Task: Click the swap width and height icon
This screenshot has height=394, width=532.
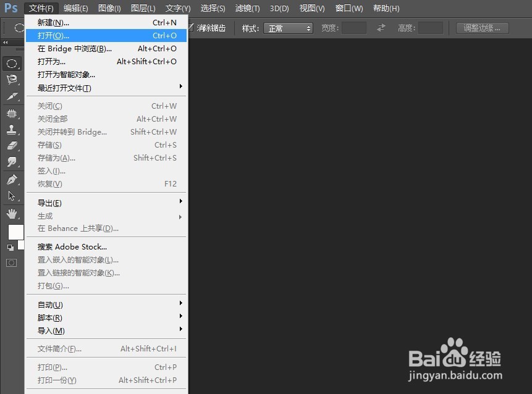Action: click(x=381, y=27)
